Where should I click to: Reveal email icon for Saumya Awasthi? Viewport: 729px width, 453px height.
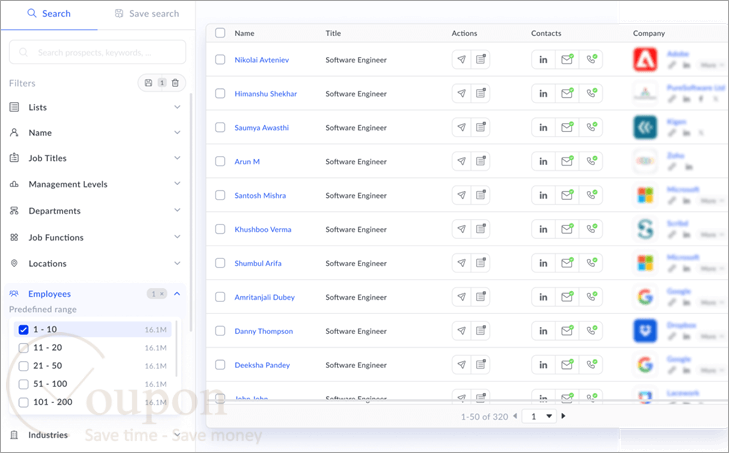tap(567, 127)
